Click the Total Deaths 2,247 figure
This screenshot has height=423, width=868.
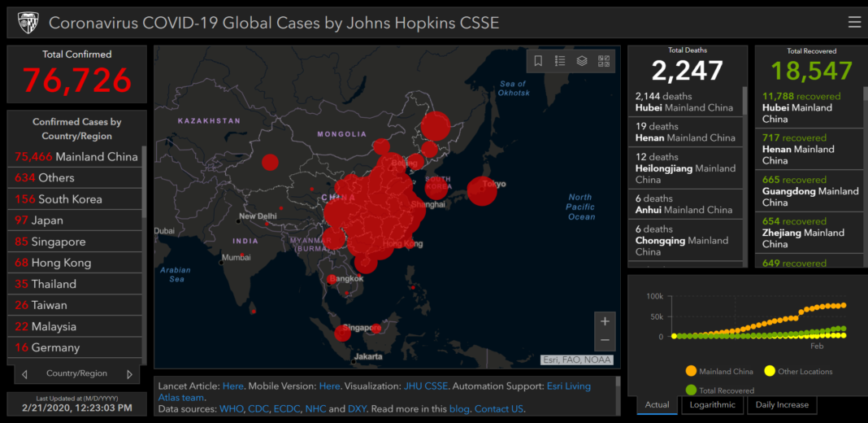(x=687, y=71)
